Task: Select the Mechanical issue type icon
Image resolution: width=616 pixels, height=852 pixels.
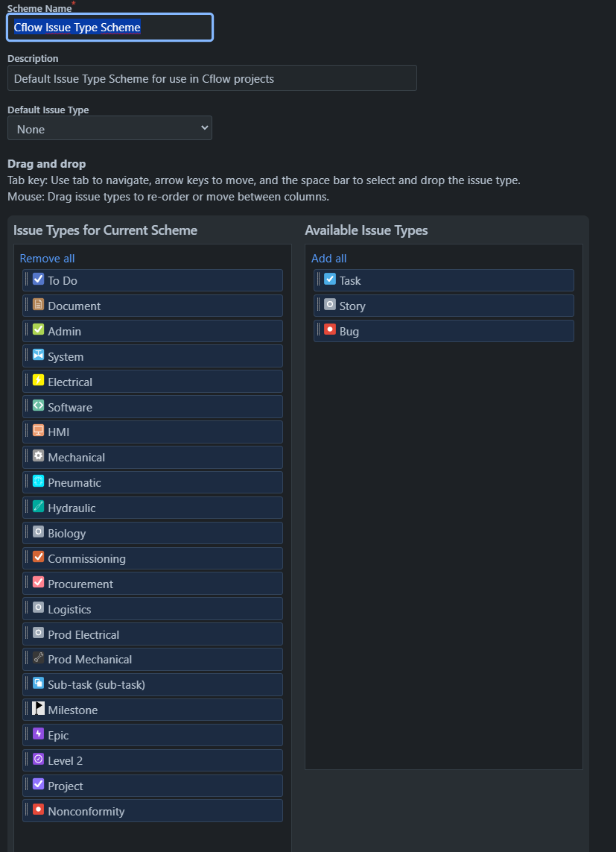Action: pos(37,457)
